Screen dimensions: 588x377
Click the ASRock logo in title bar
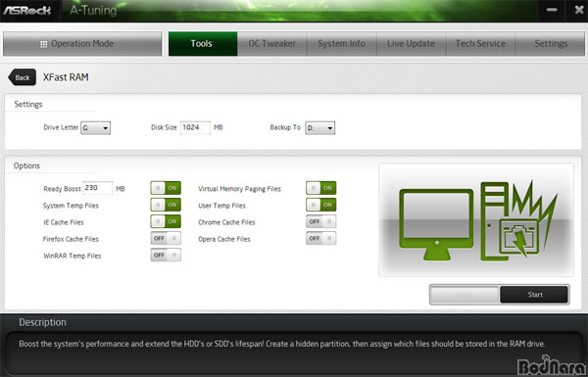coord(27,10)
